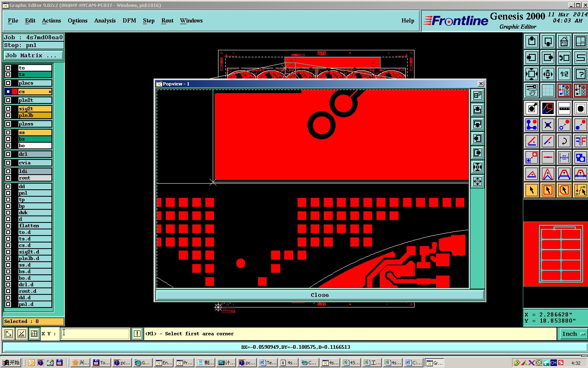
Task: Click the zoom in icon in main toolbar
Action: click(x=532, y=74)
